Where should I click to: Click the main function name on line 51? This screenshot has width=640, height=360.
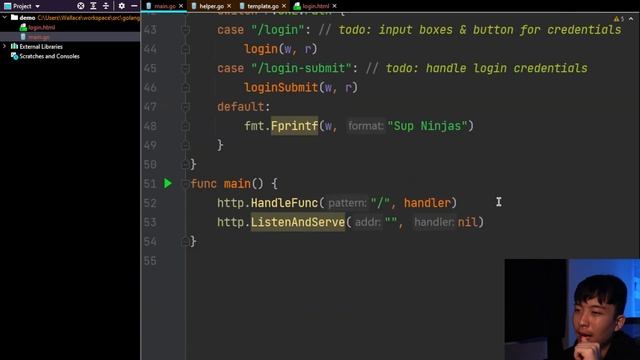(237, 184)
